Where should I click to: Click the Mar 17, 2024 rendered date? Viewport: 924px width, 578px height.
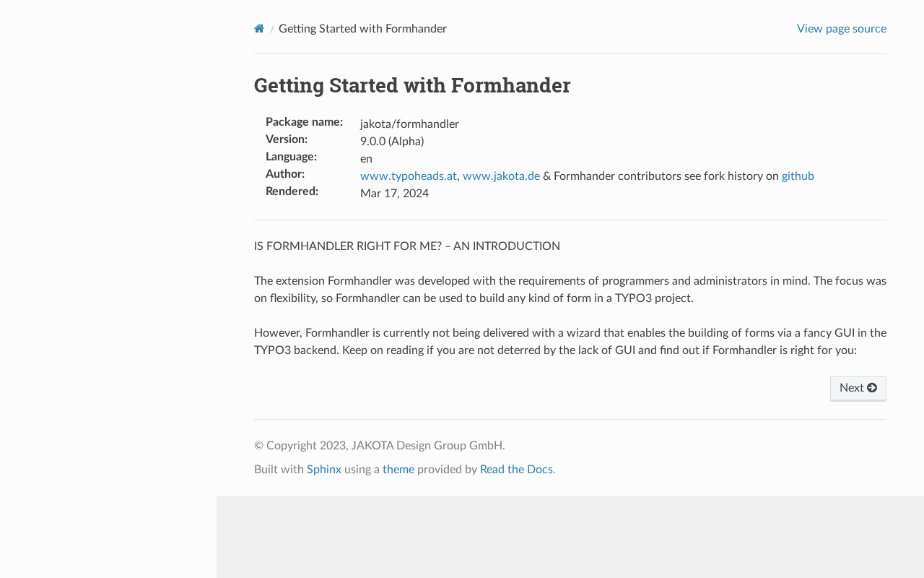coord(394,194)
